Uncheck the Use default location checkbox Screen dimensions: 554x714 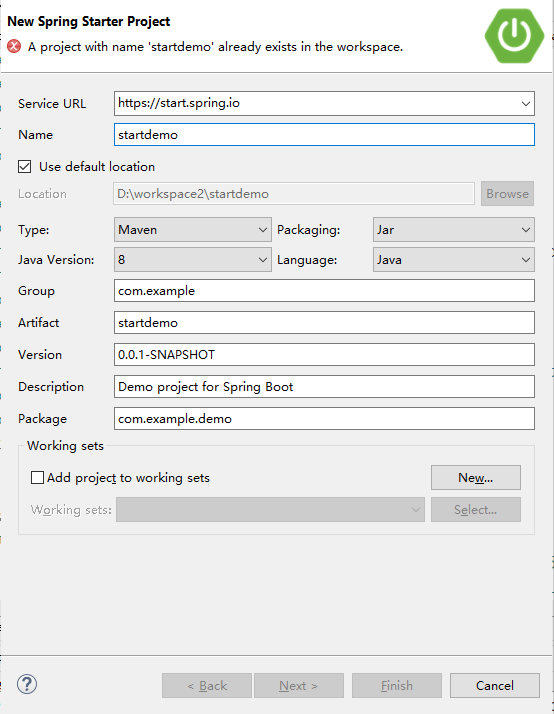click(x=25, y=167)
